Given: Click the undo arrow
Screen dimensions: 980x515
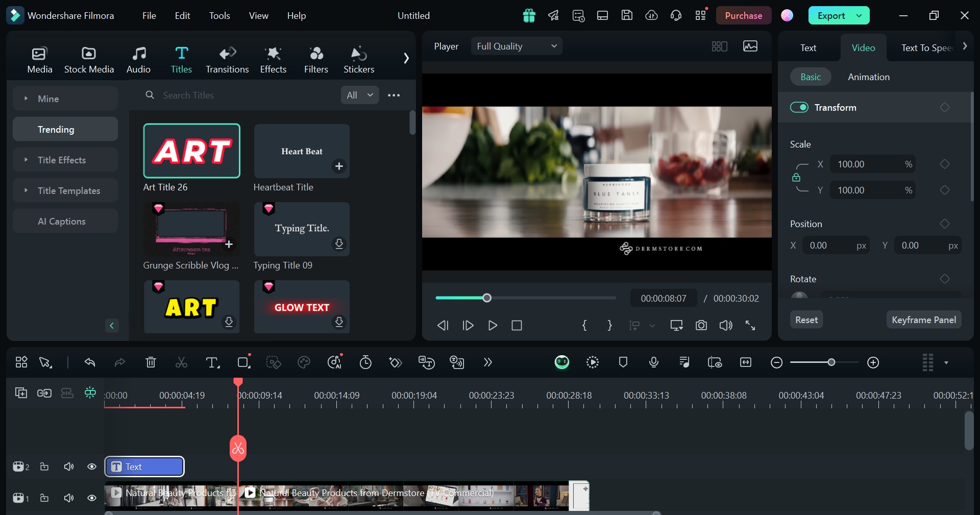Looking at the screenshot, I should point(90,362).
